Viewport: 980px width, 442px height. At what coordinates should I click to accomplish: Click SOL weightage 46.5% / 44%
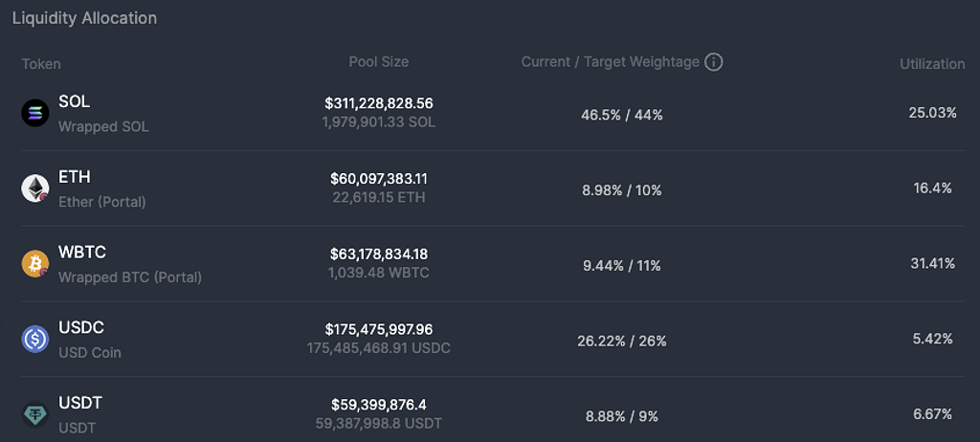(621, 115)
